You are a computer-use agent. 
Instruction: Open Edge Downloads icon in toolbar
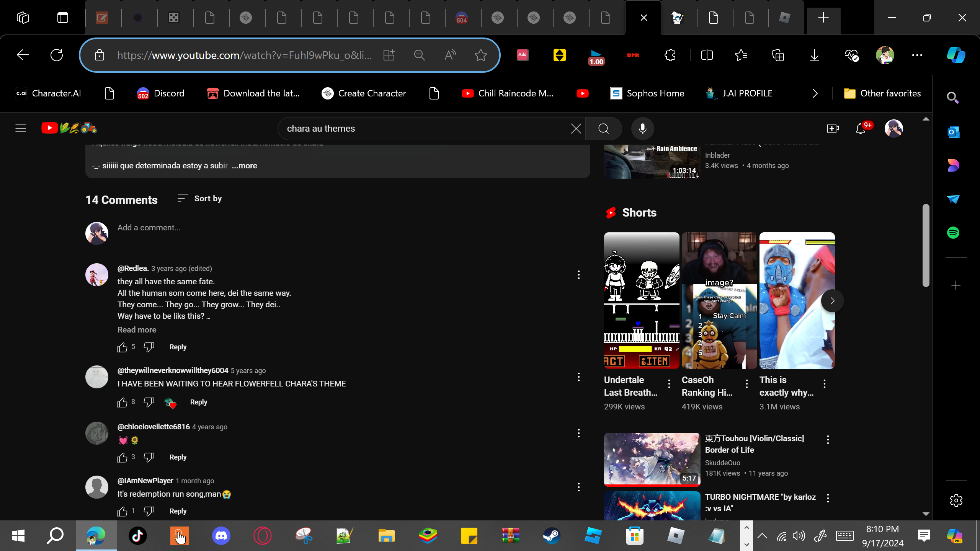pos(815,55)
